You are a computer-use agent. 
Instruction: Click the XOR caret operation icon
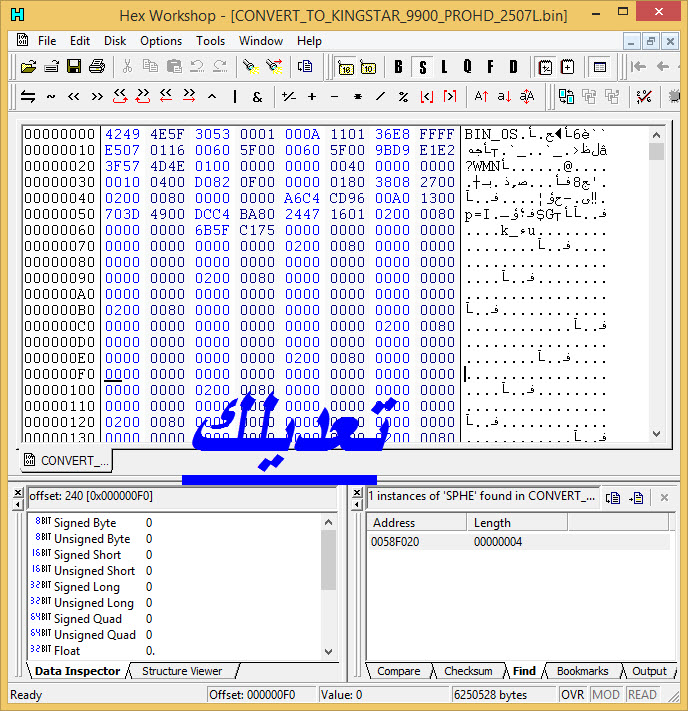pyautogui.click(x=212, y=97)
